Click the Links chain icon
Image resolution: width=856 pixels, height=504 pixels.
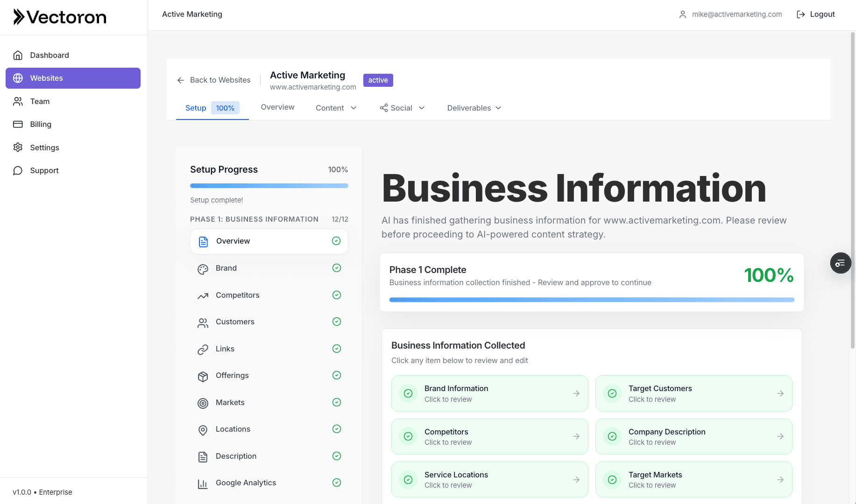tap(203, 349)
